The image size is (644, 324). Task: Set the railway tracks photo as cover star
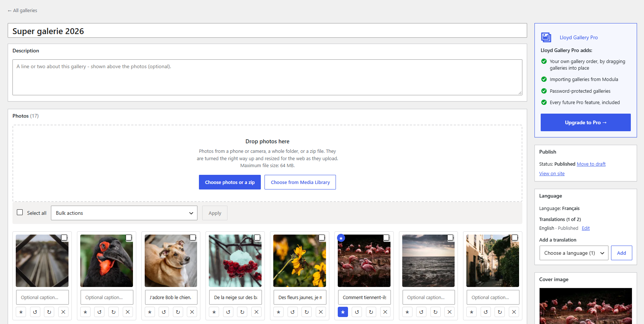(21, 312)
